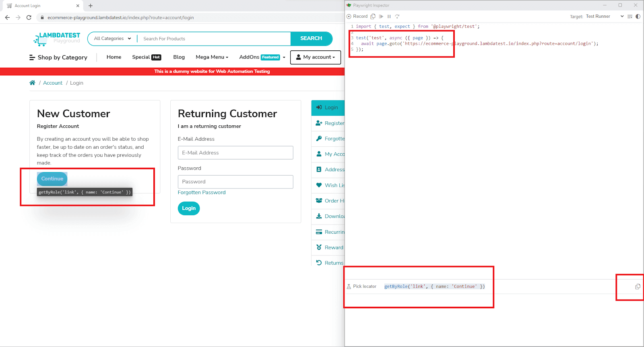The width and height of the screenshot is (644, 347).
Task: Expand the AddOns Featured dropdown
Action: [x=262, y=57]
